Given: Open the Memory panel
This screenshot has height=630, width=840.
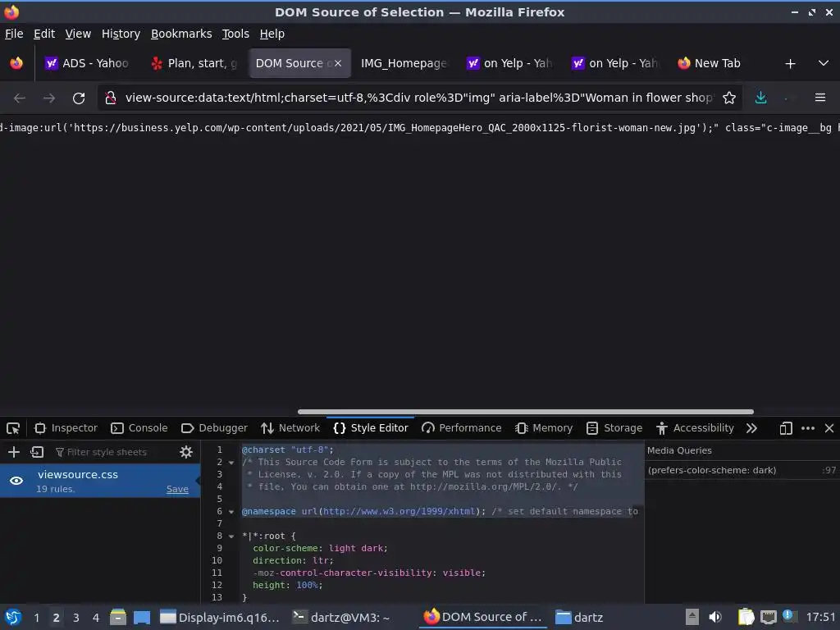Looking at the screenshot, I should [544, 428].
